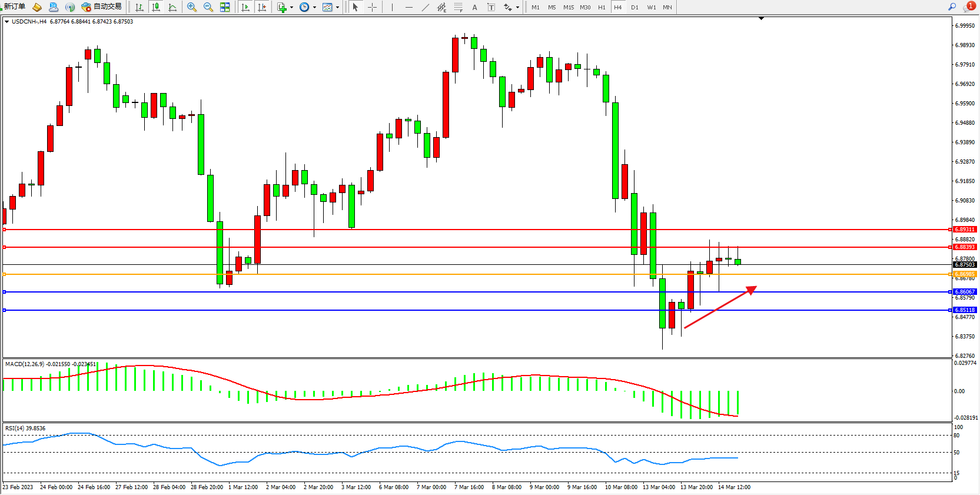Image resolution: width=980 pixels, height=495 pixels.
Task: Click the 自动交易 auto trading button
Action: [x=102, y=6]
